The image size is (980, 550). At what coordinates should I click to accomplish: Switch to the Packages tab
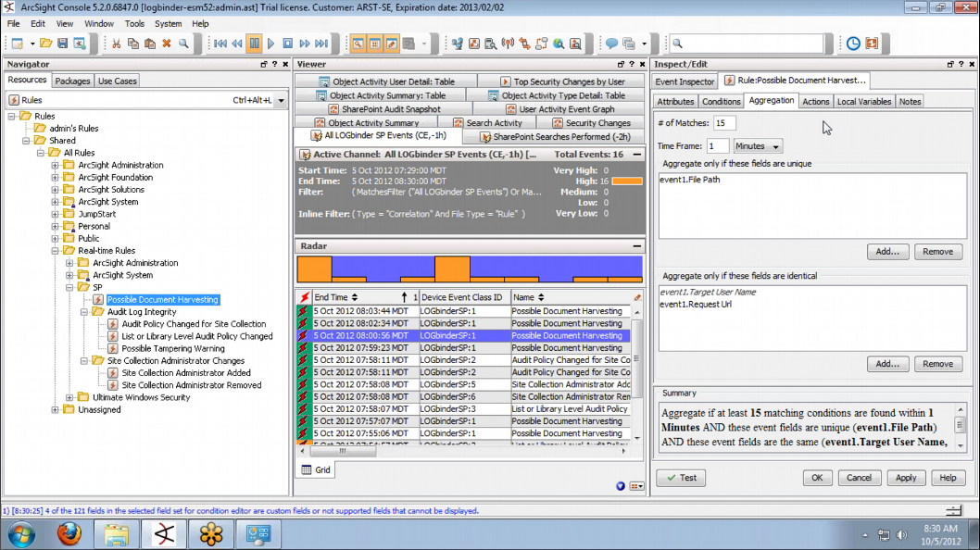point(72,81)
